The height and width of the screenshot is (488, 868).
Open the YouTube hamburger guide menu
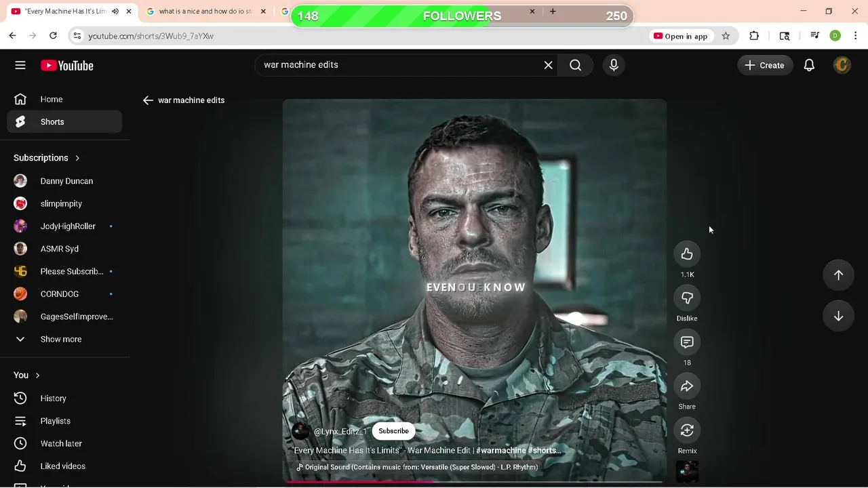click(20, 65)
